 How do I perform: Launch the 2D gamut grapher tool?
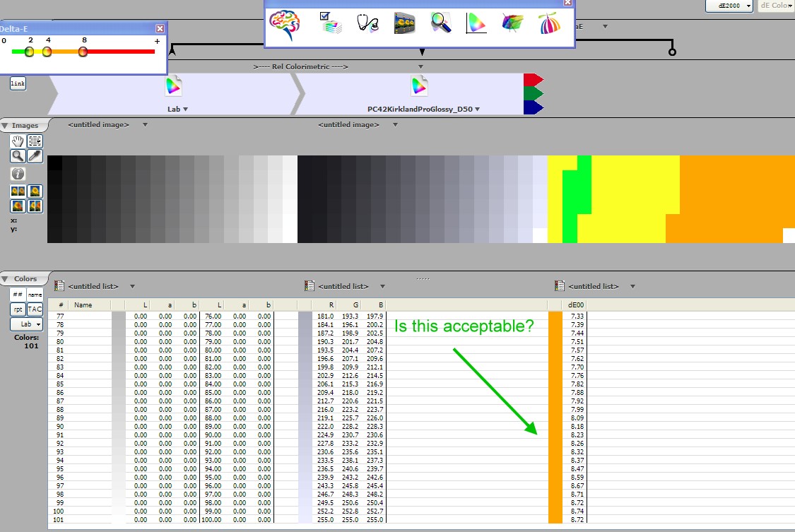pos(477,23)
